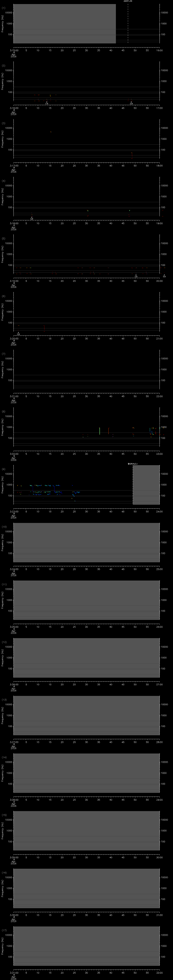The width and height of the screenshot is (173, 980).
Task: Click the arrow marker near 3:19:50 in panel 5
Action: pos(136,275)
